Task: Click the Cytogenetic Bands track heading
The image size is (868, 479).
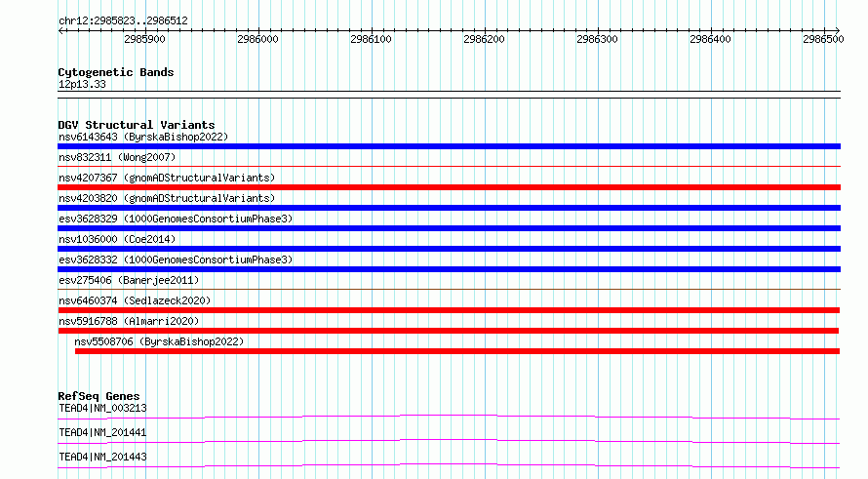Action: point(116,72)
